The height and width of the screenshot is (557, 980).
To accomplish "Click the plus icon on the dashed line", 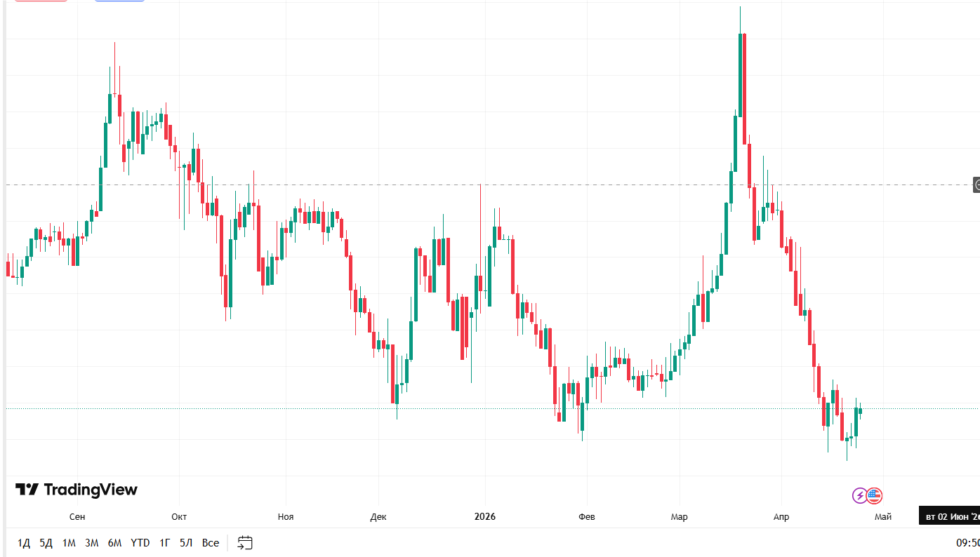I will coord(976,185).
